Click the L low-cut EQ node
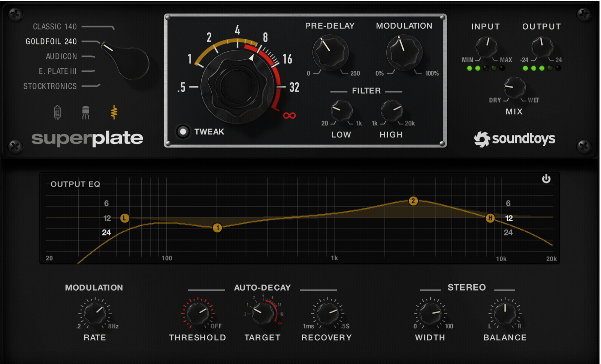This screenshot has width=601, height=364. [125, 218]
